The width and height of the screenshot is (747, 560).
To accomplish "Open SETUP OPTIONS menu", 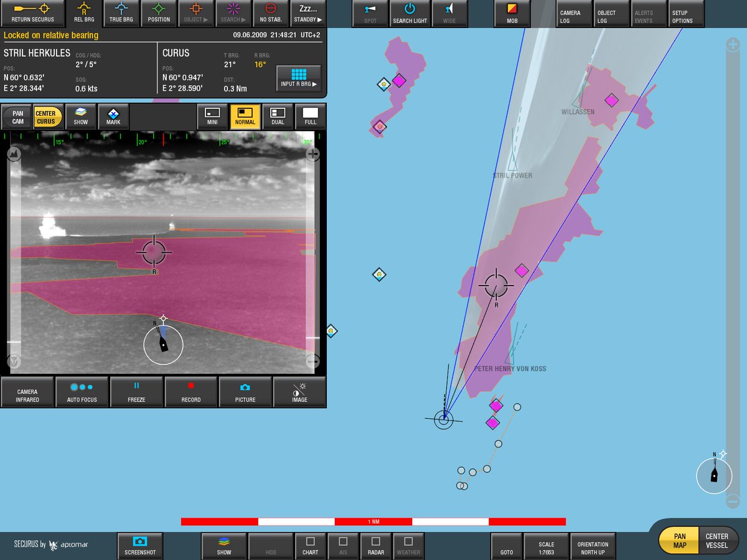I will click(x=686, y=13).
